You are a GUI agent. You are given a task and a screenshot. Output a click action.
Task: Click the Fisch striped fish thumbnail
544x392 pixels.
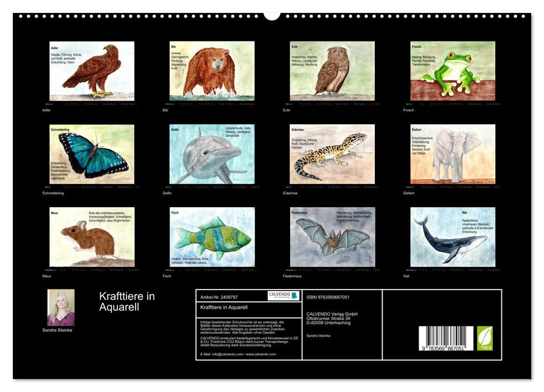(212, 237)
